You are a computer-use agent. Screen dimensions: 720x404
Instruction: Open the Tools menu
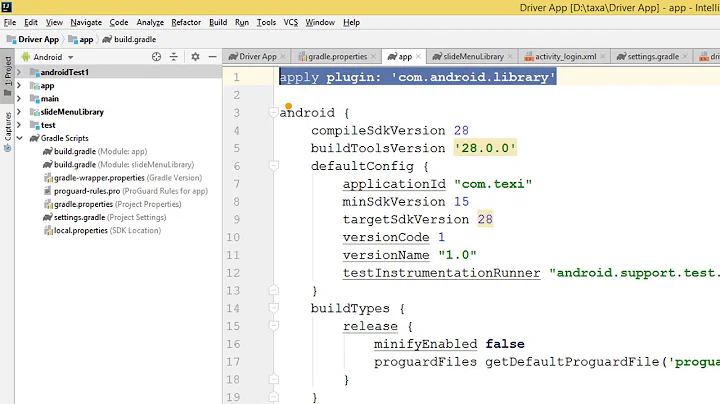[266, 22]
